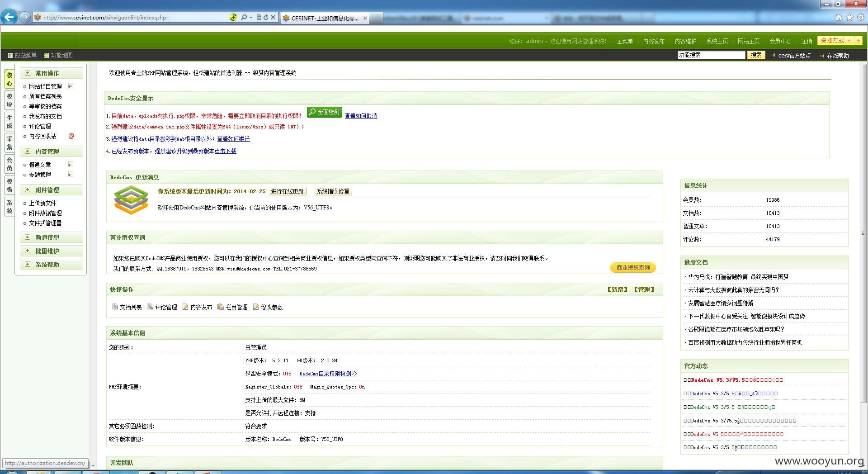Click the icon before 在线帮助

pos(822,55)
